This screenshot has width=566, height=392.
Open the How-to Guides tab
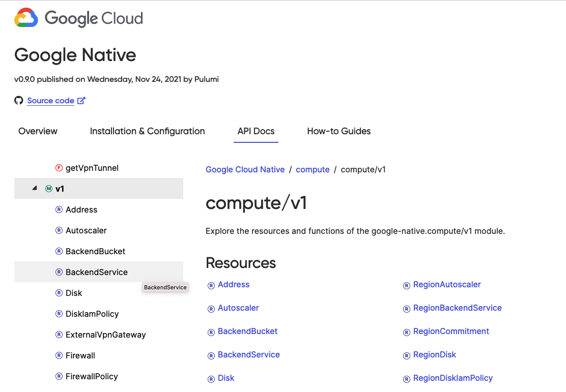tap(338, 131)
